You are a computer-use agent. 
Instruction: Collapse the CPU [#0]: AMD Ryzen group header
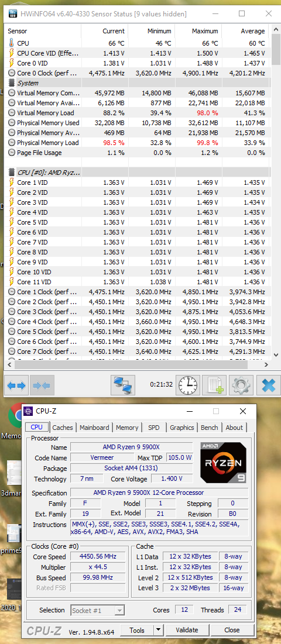138,173
